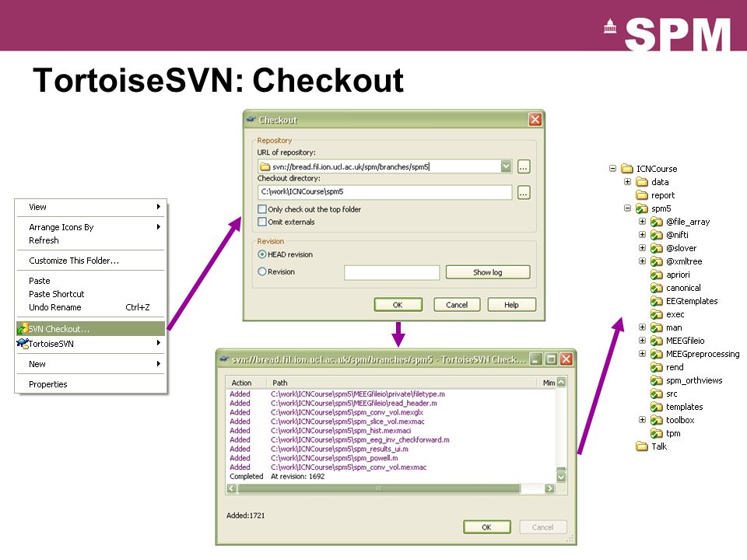Viewport: 747px width, 560px height.
Task: Click the Talk folder icon
Action: [642, 446]
